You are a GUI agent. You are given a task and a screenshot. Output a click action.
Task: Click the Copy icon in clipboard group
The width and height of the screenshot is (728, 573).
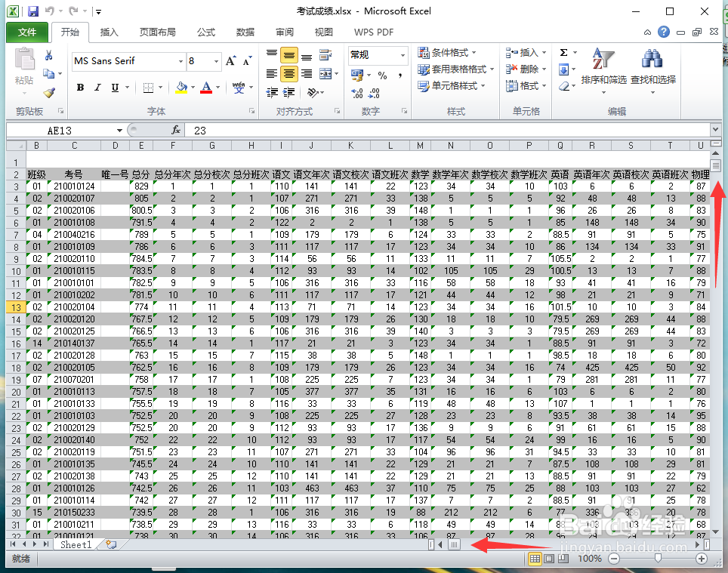click(48, 73)
